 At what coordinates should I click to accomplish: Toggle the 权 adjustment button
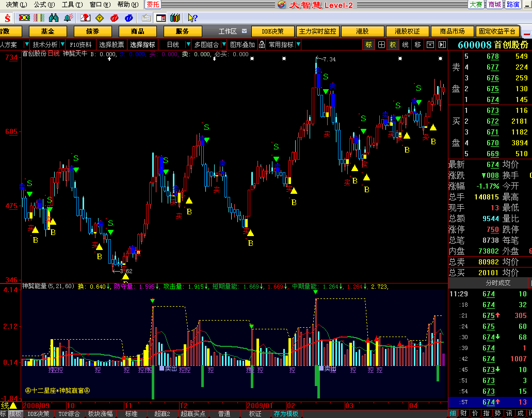[393, 45]
